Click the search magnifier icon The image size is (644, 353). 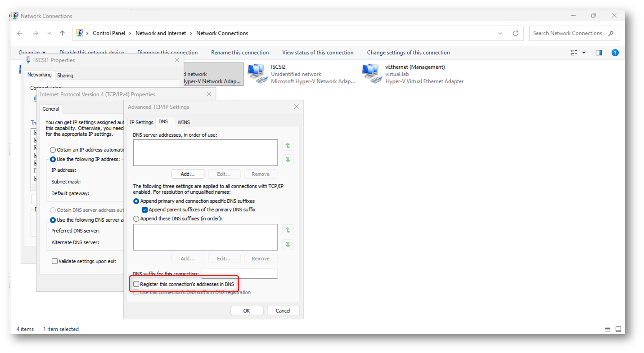pos(611,33)
